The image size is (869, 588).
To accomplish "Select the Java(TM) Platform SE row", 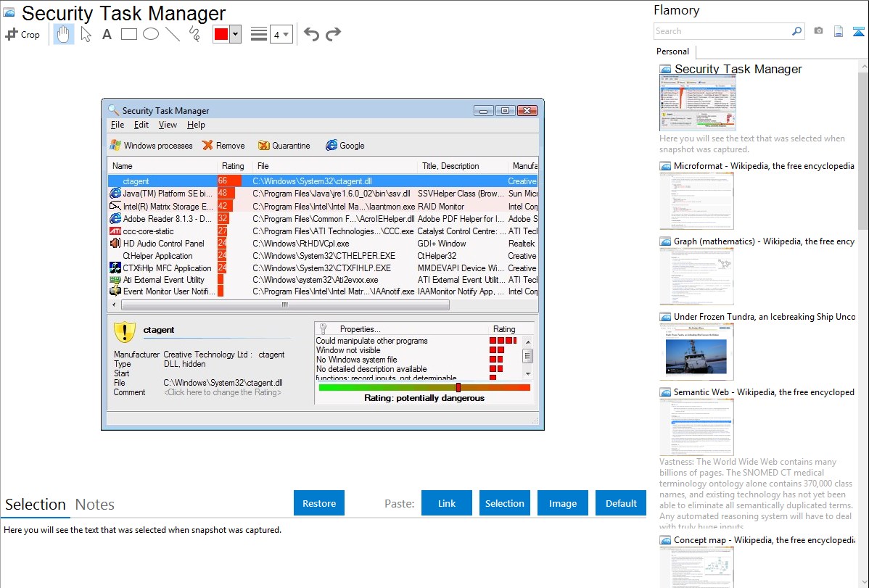I will [323, 194].
